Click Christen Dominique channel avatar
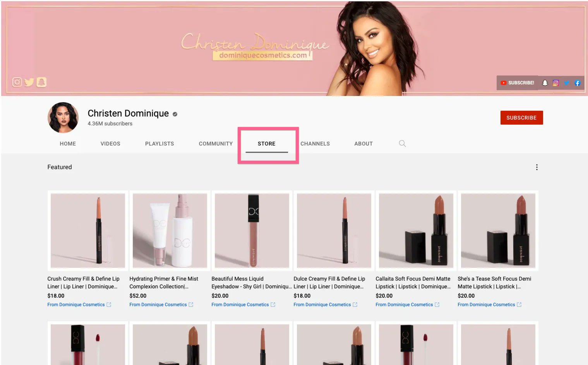The height and width of the screenshot is (365, 588). click(x=63, y=118)
